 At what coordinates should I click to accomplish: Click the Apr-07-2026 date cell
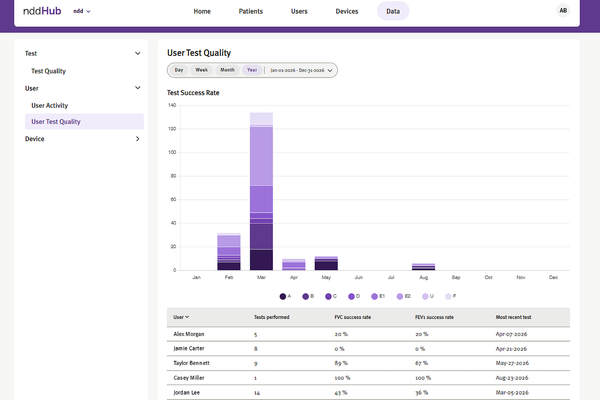[x=511, y=334]
